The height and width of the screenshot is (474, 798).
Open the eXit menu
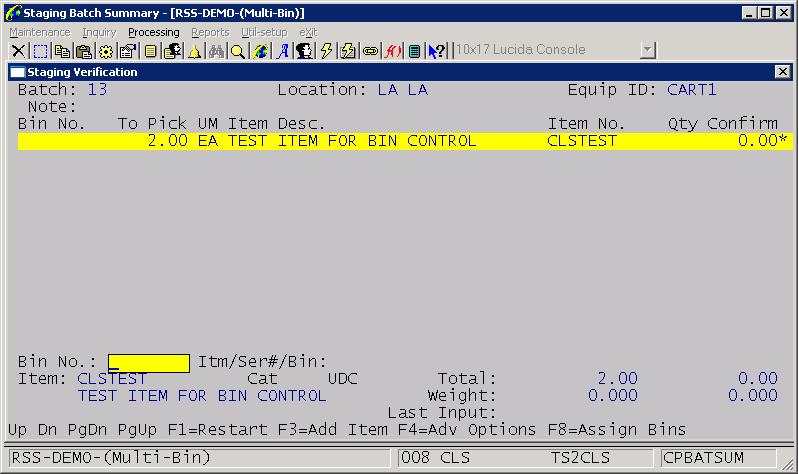pyautogui.click(x=308, y=33)
